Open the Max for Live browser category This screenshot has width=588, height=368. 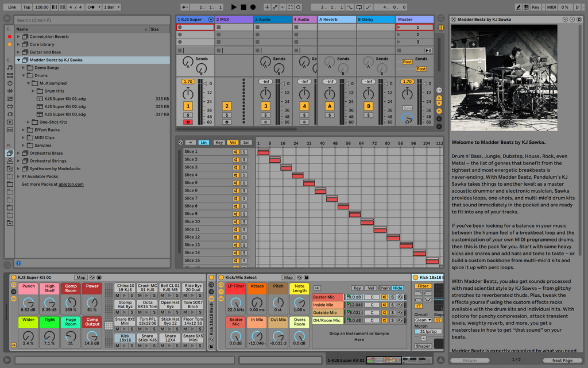tap(10, 106)
